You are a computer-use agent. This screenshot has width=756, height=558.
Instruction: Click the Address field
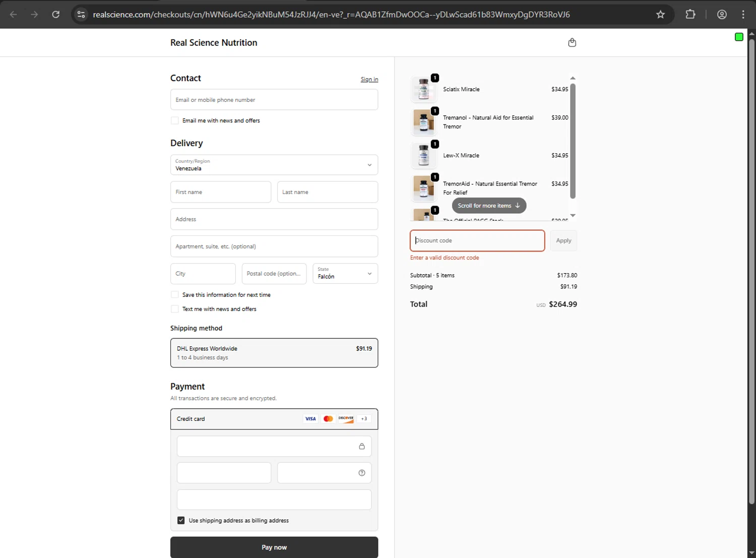tap(274, 219)
